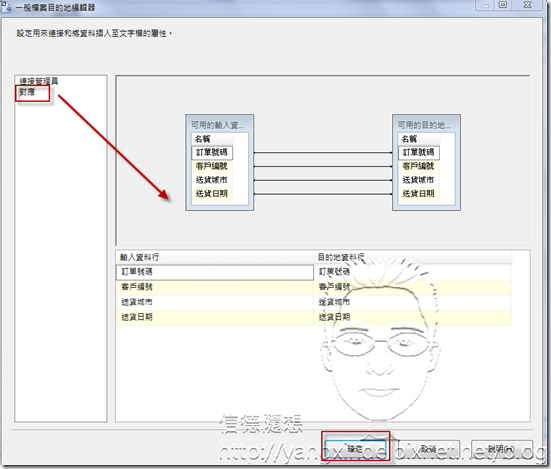Select 客戶編號 cell in input column grid

pyautogui.click(x=215, y=287)
